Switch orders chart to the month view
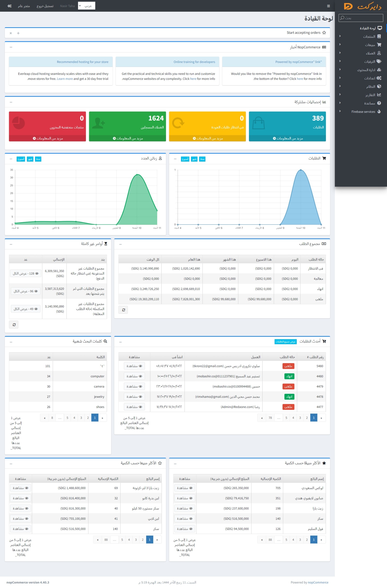Screen dimensions: 387x588 (194, 159)
